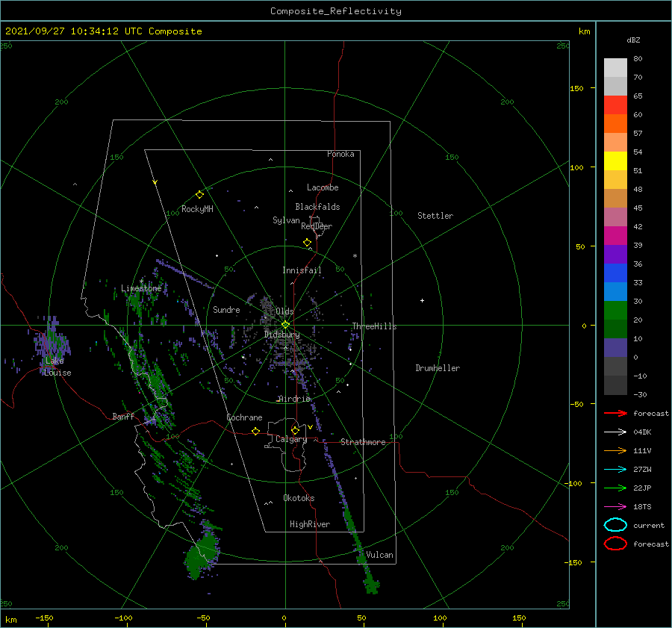This screenshot has height=628, width=672.
Task: Click the Innisfail label
Action: [302, 270]
